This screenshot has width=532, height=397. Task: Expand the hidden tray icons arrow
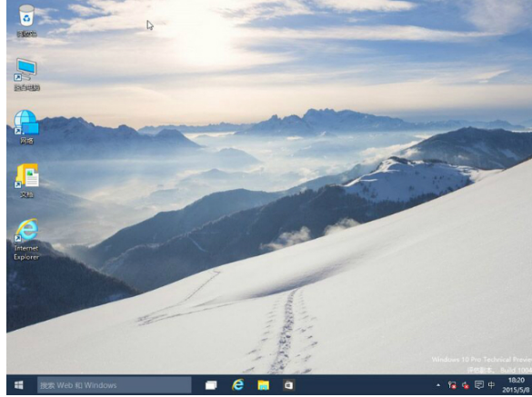(x=438, y=385)
